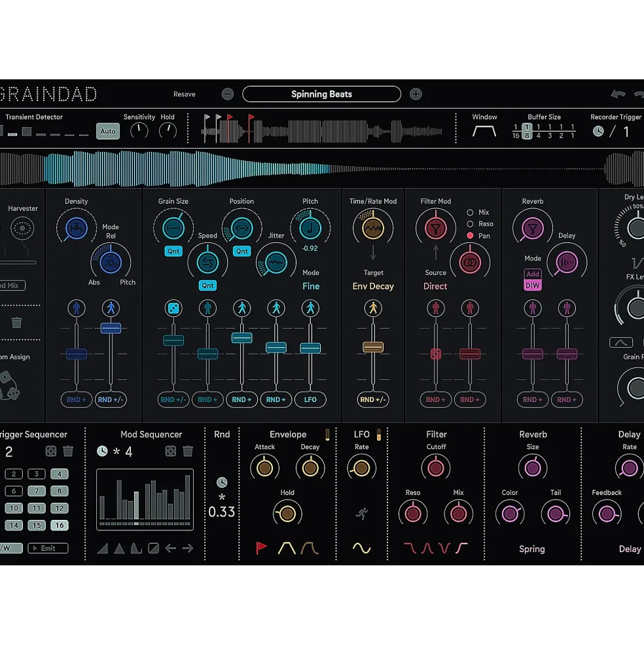Click the Mod Sequencer clock sync icon

tap(102, 451)
